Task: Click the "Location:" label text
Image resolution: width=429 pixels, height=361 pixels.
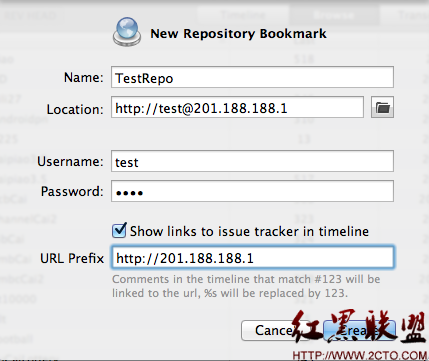Action: point(75,109)
